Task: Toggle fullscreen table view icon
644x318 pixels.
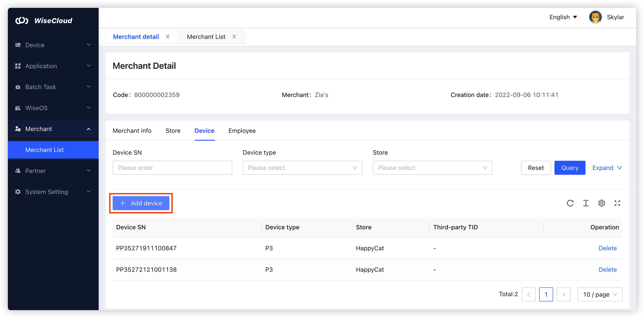Action: point(617,203)
